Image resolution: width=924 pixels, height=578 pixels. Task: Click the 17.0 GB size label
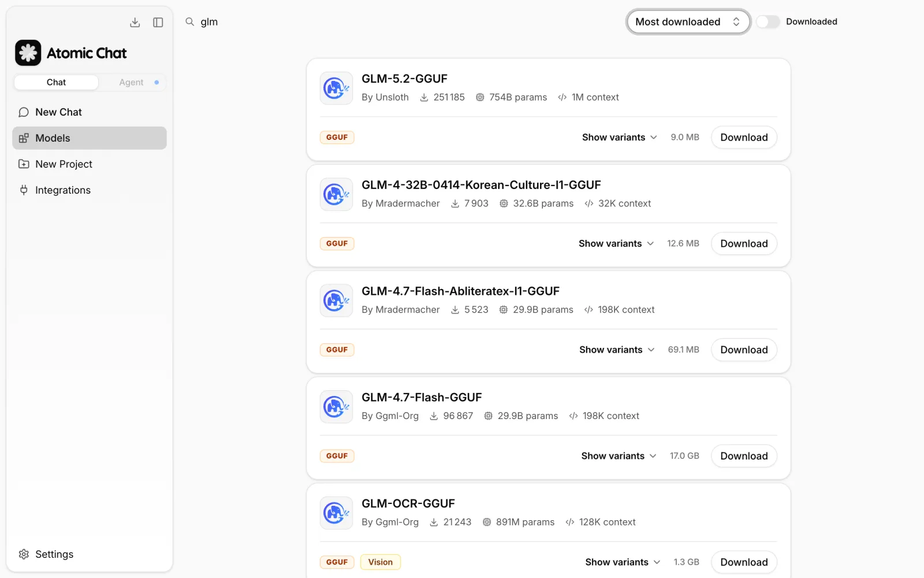click(684, 456)
